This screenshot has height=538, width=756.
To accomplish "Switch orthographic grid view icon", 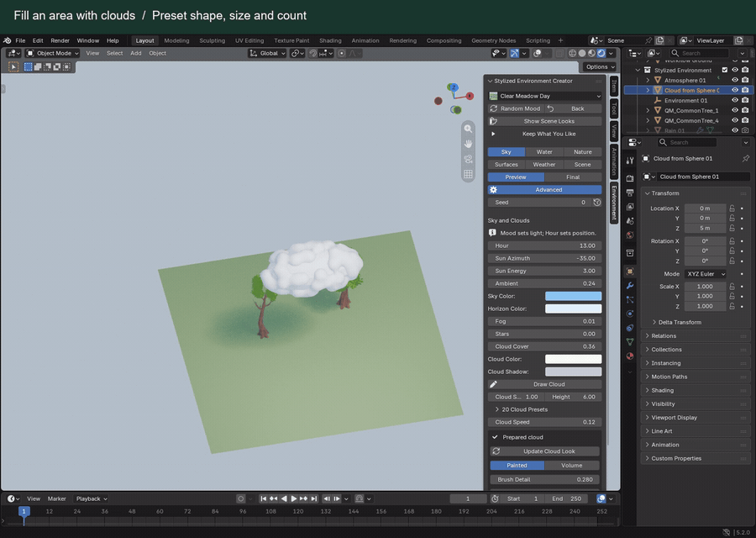I will point(468,174).
